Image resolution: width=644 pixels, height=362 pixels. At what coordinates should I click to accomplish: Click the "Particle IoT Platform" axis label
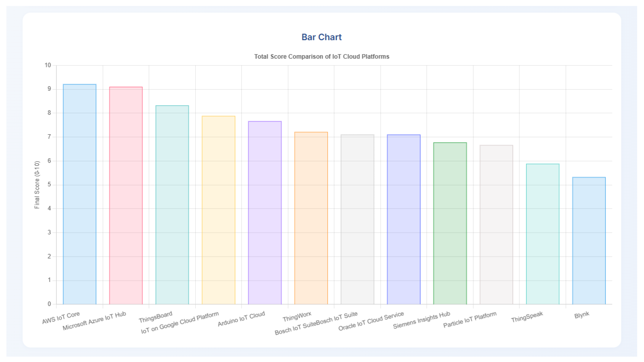pos(470,319)
